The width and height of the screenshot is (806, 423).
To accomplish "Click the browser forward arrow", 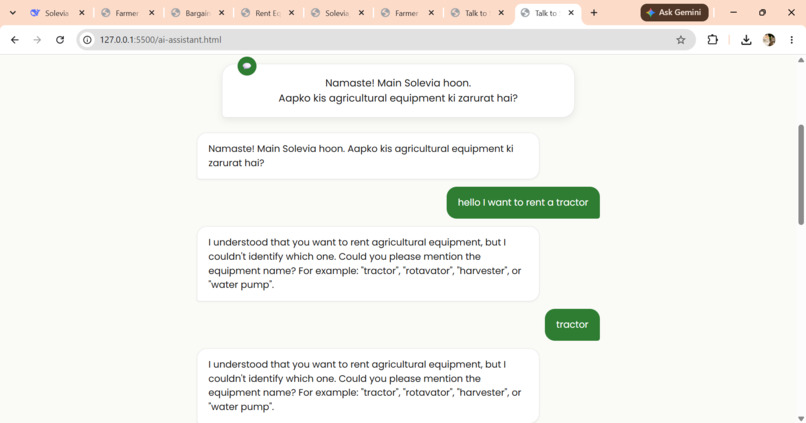I will 37,40.
